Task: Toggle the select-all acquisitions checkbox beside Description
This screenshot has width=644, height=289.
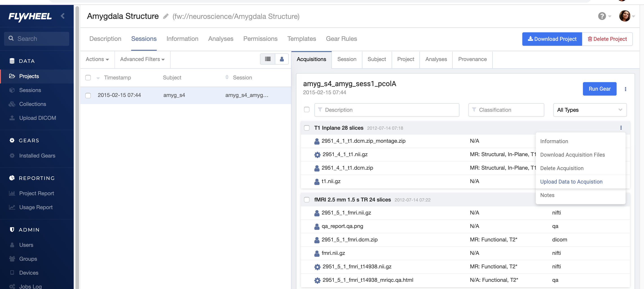Action: [307, 110]
